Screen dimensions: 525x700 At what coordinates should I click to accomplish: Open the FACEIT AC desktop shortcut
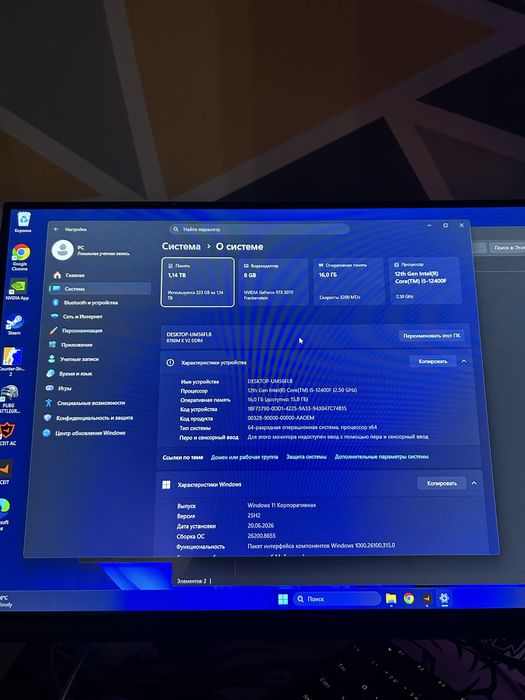click(8, 434)
